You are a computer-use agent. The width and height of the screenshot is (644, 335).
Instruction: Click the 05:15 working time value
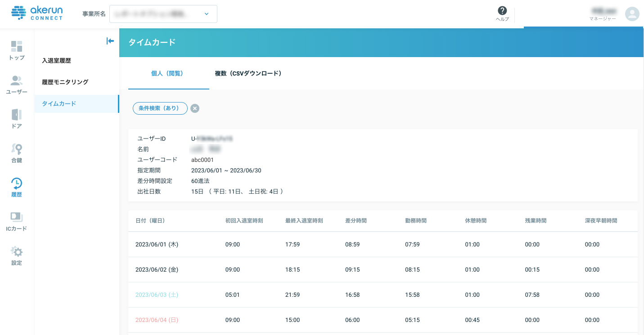point(412,320)
